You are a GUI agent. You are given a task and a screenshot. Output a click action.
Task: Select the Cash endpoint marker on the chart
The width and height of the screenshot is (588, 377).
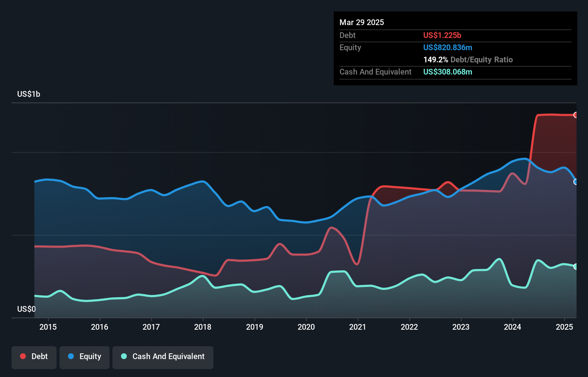pyautogui.click(x=575, y=266)
